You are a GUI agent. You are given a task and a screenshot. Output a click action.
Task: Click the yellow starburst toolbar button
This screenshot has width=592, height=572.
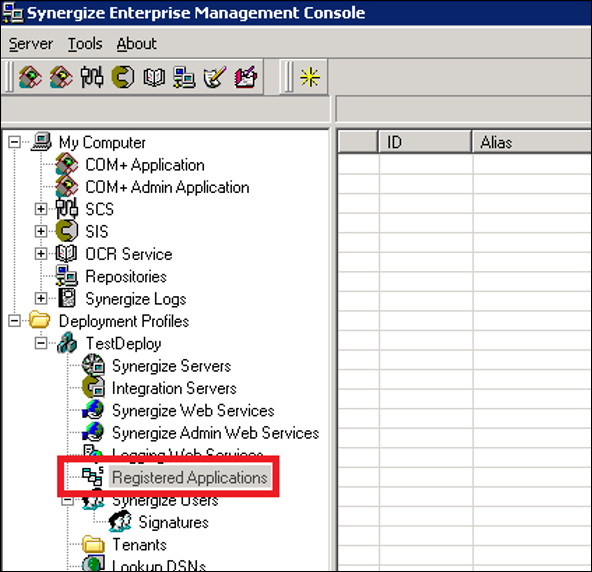(x=310, y=77)
